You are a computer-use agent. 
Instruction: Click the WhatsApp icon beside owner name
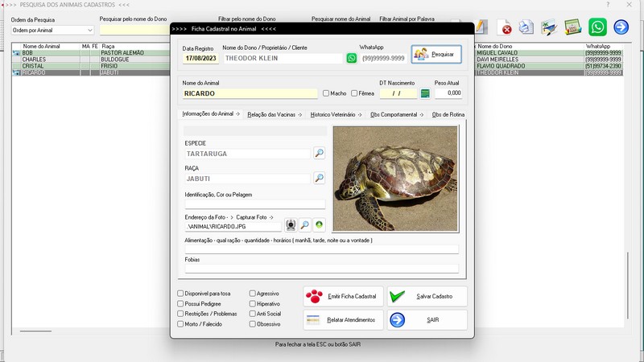352,58
